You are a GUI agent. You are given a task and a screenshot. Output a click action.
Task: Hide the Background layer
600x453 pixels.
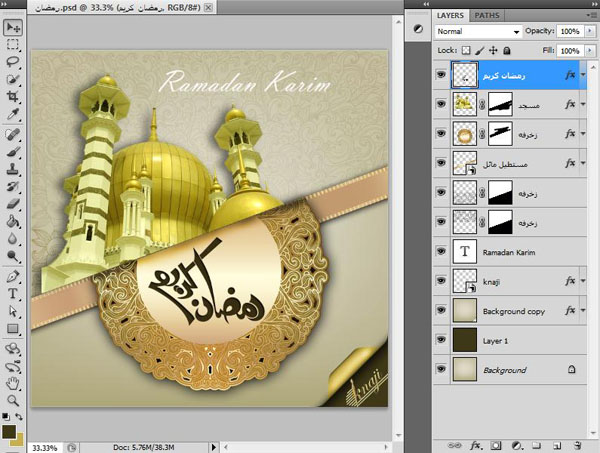(441, 370)
